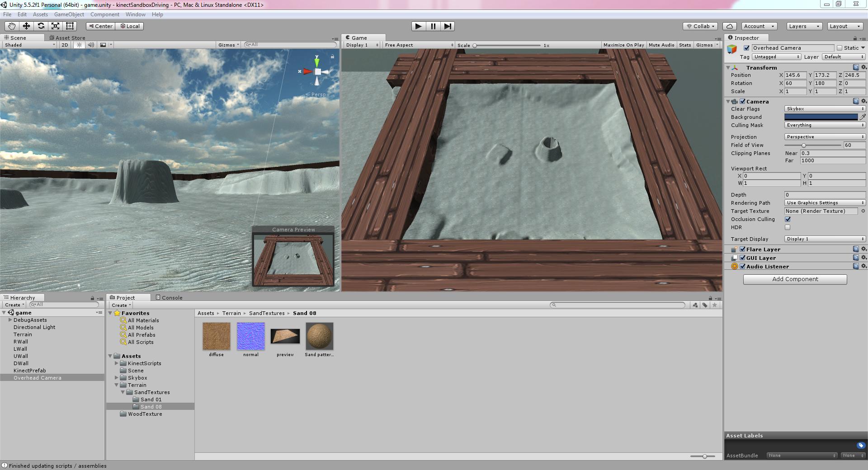868x470 pixels.
Task: Toggle the Local handle button
Action: (x=130, y=26)
